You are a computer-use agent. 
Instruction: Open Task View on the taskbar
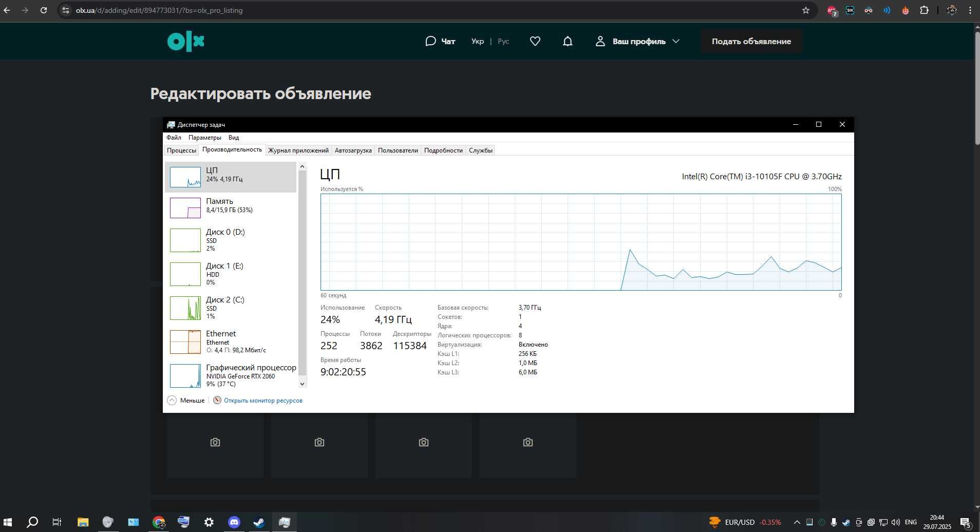point(57,522)
